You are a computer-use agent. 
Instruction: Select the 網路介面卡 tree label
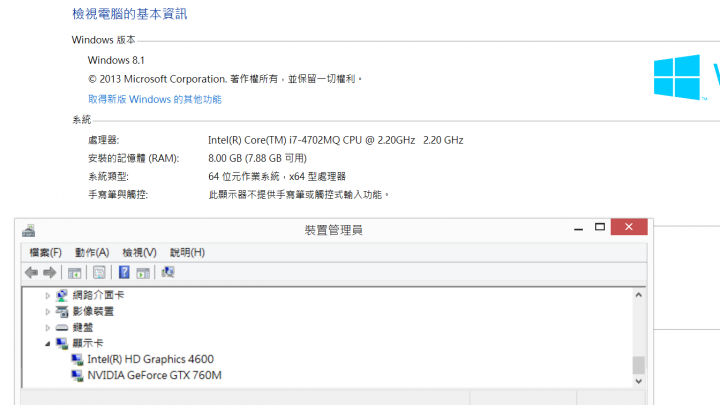[x=98, y=295]
